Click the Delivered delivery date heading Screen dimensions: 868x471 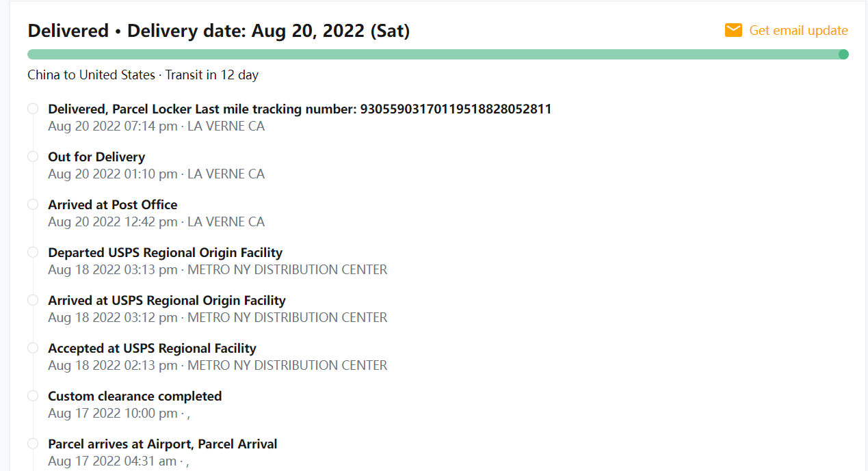218,31
